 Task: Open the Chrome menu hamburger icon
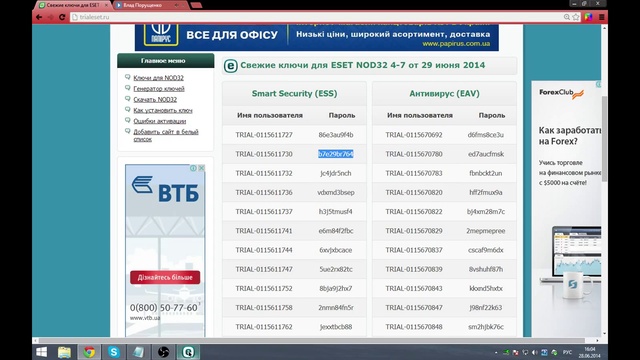[x=602, y=17]
